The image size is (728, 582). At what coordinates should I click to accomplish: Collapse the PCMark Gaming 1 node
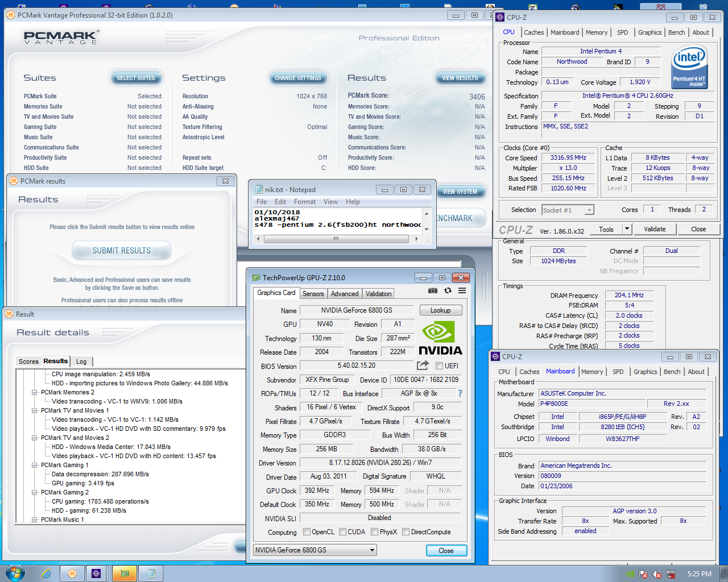(35, 465)
